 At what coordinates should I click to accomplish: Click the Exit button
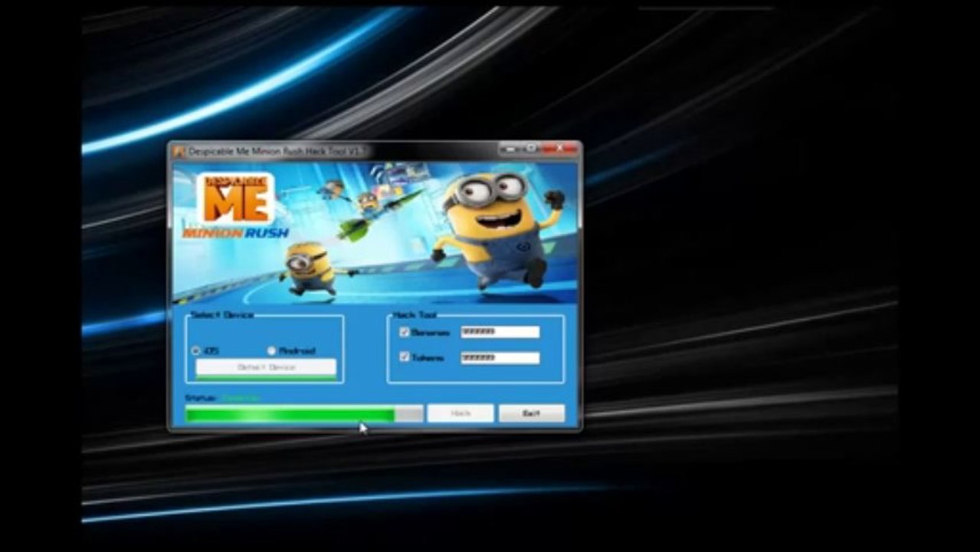pyautogui.click(x=532, y=413)
